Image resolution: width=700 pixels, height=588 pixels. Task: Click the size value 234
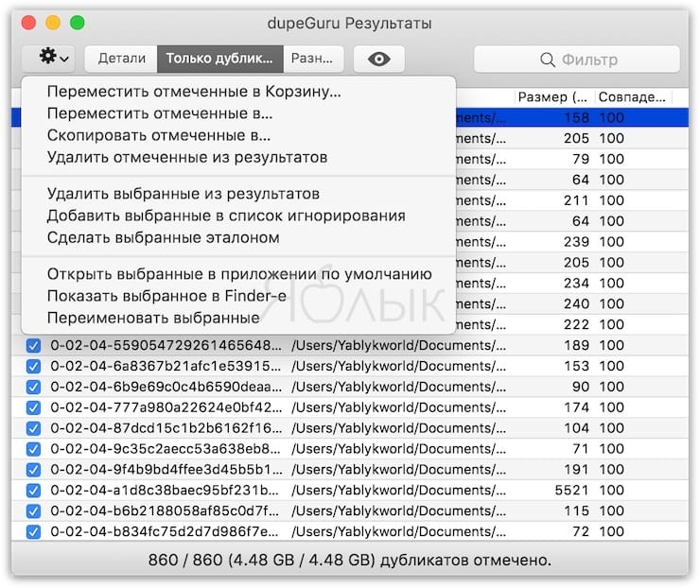pyautogui.click(x=576, y=283)
